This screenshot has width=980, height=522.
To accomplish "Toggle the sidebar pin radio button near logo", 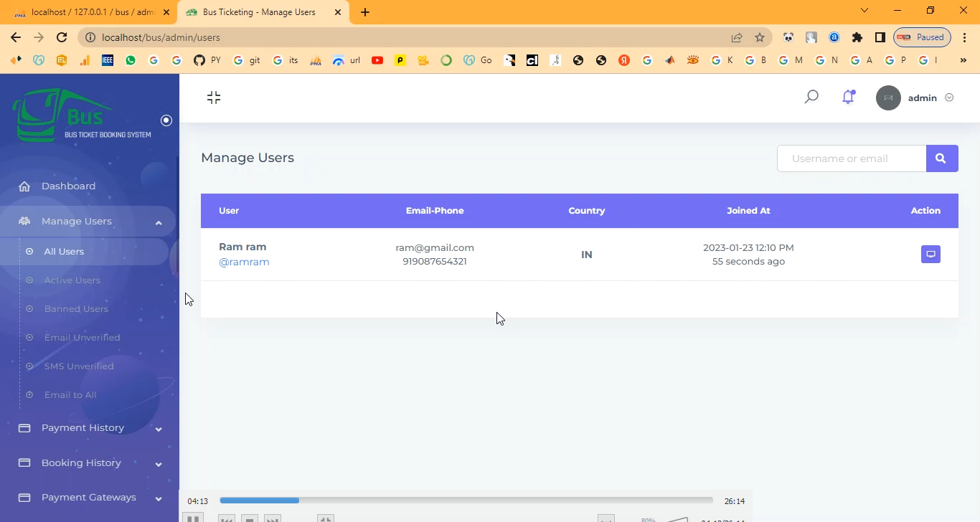I will point(166,120).
